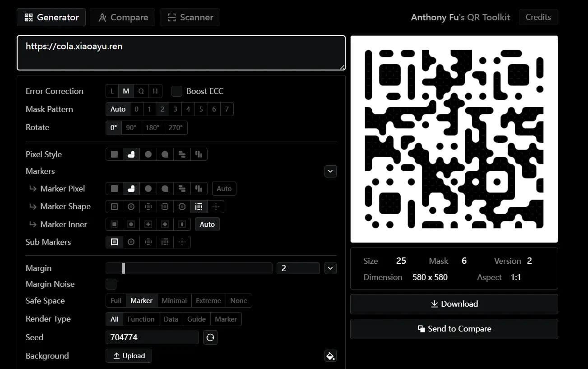Choose rounded-square Marker Shape icon
The height and width of the screenshot is (369, 588).
pos(165,206)
